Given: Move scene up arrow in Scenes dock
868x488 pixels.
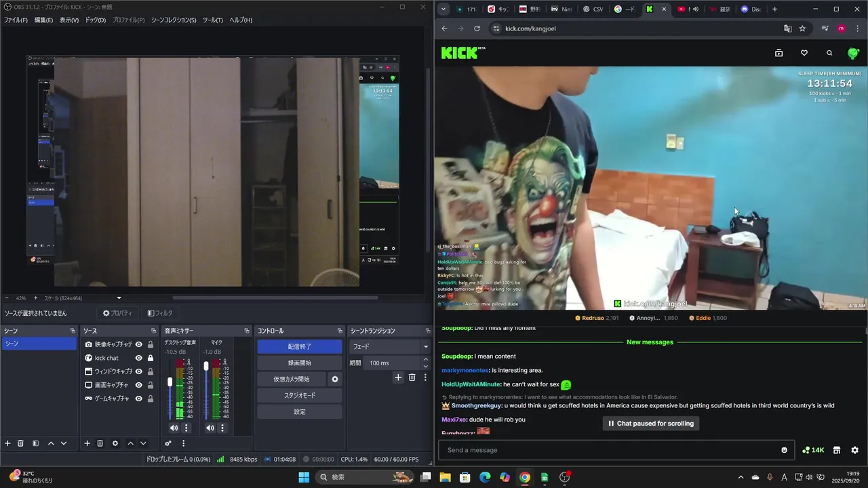Looking at the screenshot, I should [x=51, y=443].
